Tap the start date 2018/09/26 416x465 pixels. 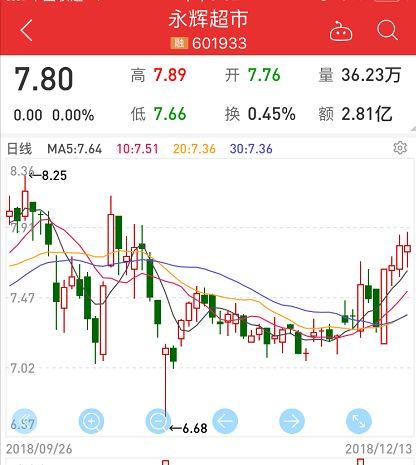pos(39,449)
